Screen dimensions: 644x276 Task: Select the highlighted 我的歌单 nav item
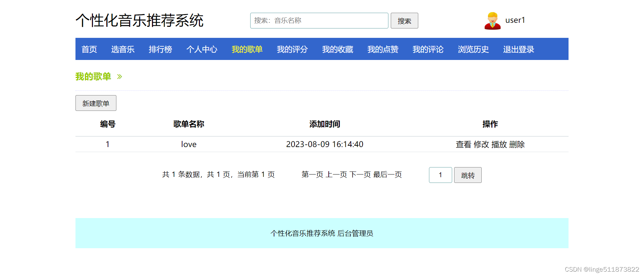pyautogui.click(x=247, y=49)
